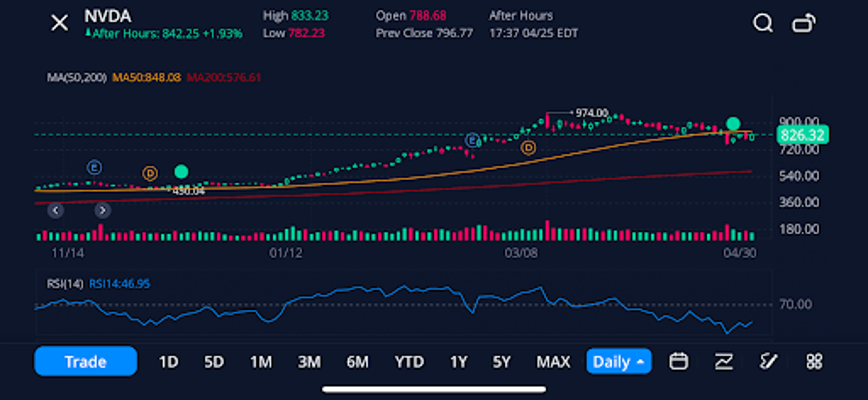Click the left chart navigation arrow
Image resolution: width=868 pixels, height=400 pixels.
[x=56, y=211]
